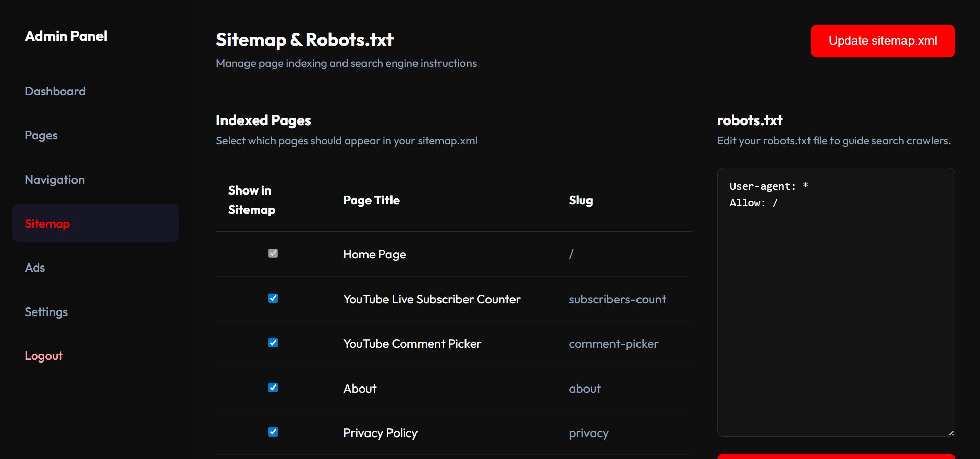
Task: Click the Page Title column header
Action: (371, 200)
